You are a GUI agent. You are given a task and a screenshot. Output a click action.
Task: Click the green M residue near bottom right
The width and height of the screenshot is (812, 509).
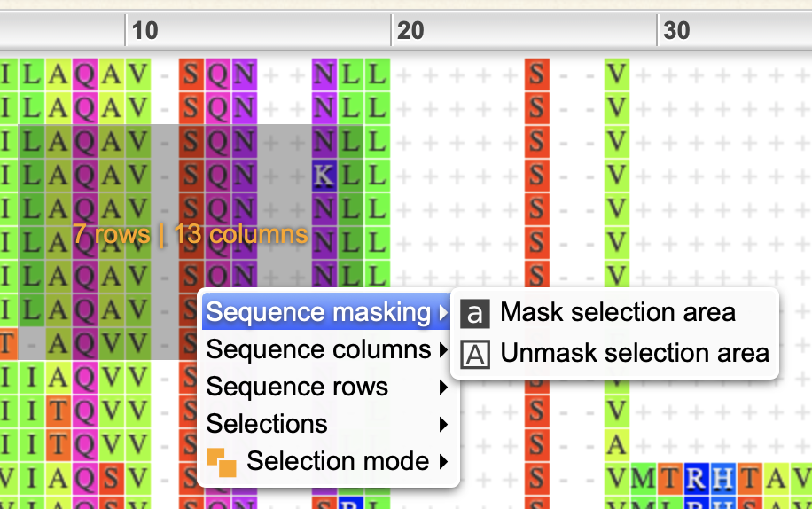(x=644, y=478)
